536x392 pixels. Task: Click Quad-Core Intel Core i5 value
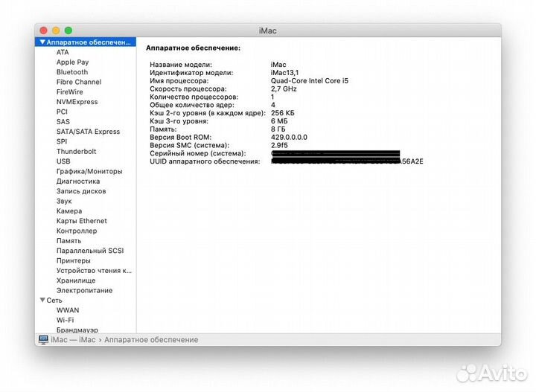pos(310,81)
